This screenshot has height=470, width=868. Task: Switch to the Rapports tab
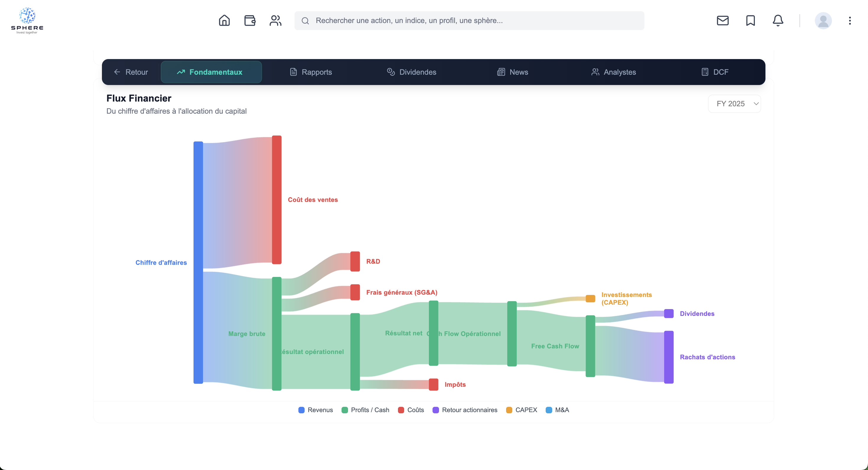click(311, 72)
